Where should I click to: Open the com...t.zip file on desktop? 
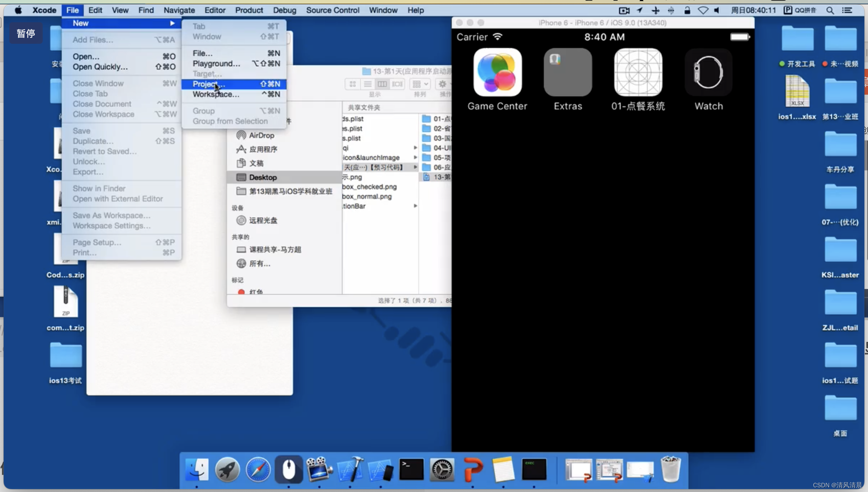tap(66, 302)
